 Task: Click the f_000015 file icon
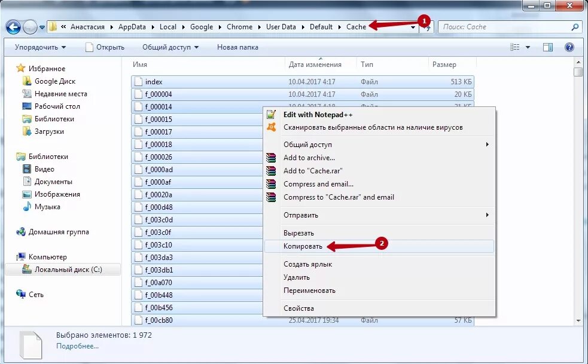click(x=138, y=120)
